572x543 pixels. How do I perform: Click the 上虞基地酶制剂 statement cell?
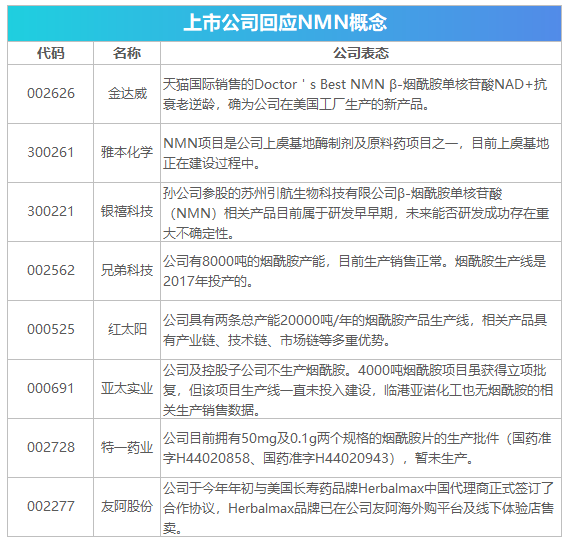coord(361,153)
